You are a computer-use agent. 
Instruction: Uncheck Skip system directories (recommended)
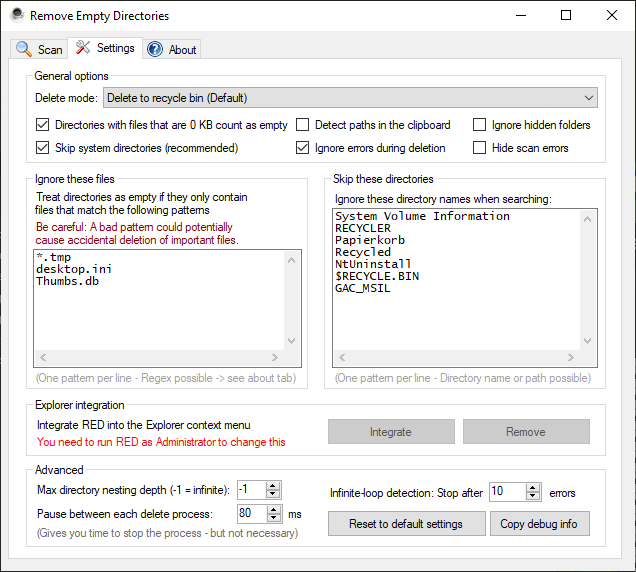click(x=42, y=148)
